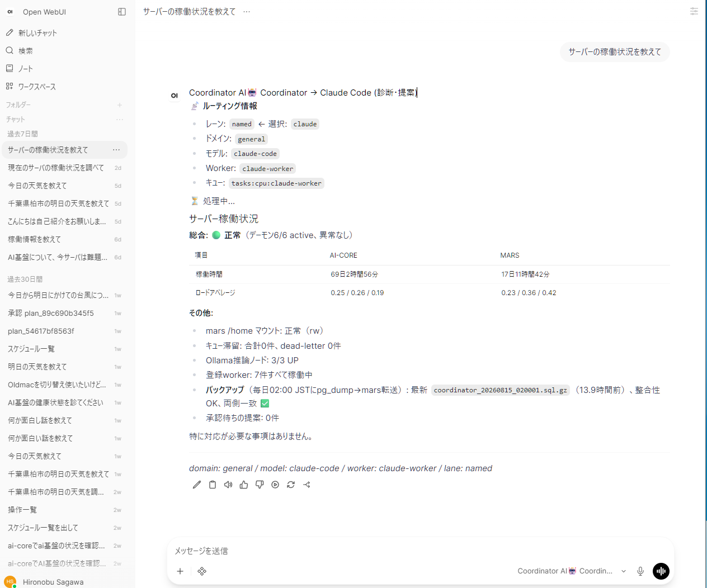Open attachment plus menu in message box
Screen dimensions: 707x588
(x=180, y=571)
